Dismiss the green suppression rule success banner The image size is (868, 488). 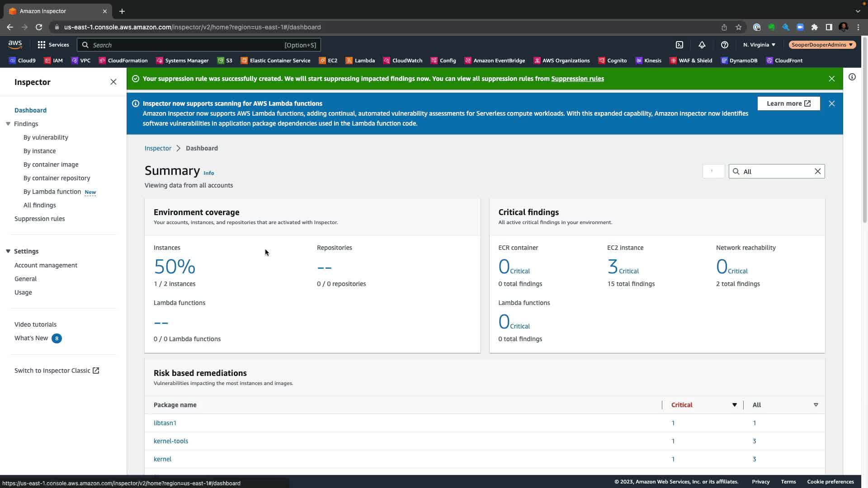pos(831,79)
